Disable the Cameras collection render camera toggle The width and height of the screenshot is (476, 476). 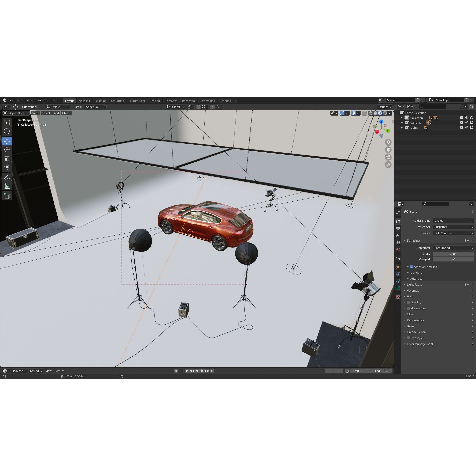click(x=472, y=122)
